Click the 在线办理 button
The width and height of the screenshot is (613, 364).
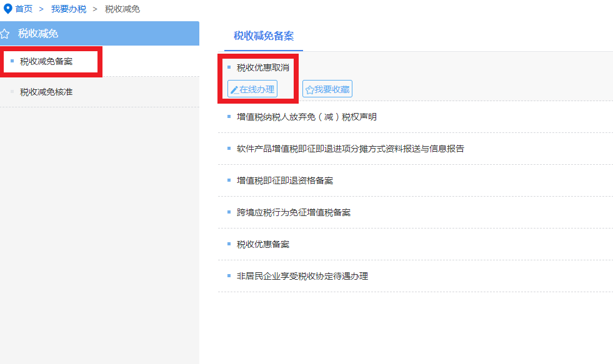tap(252, 89)
